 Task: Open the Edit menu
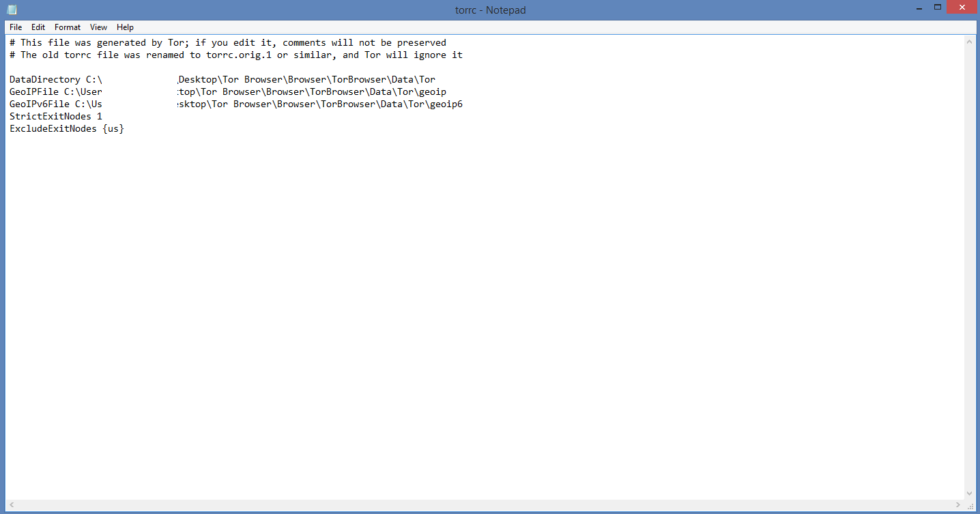[38, 27]
